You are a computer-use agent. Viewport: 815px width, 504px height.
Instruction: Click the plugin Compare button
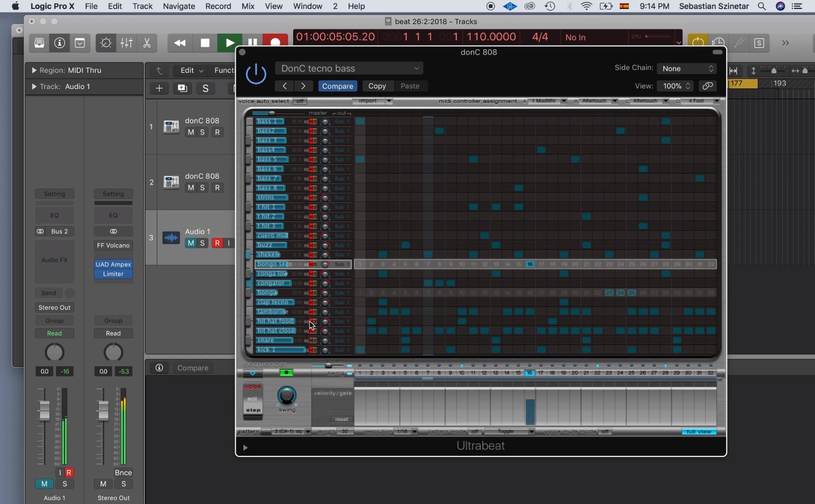coord(337,86)
